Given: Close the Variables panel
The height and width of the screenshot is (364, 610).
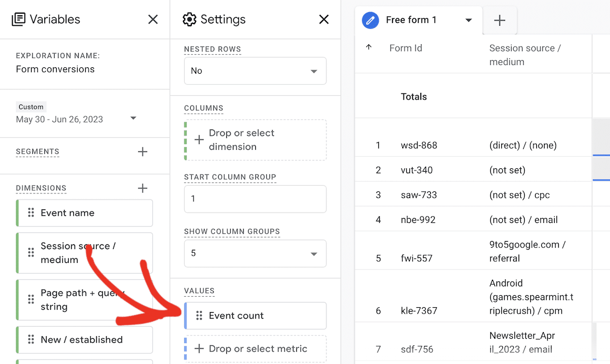Looking at the screenshot, I should [153, 20].
